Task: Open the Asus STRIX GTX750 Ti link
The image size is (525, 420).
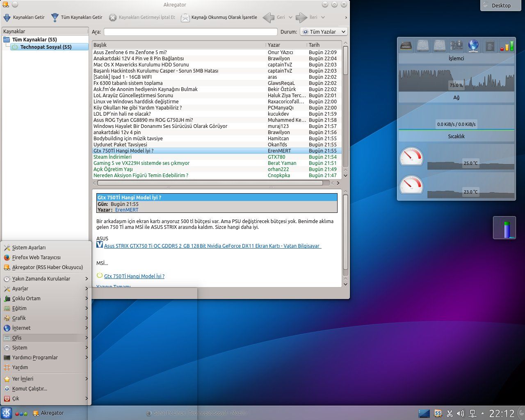Action: (212, 246)
